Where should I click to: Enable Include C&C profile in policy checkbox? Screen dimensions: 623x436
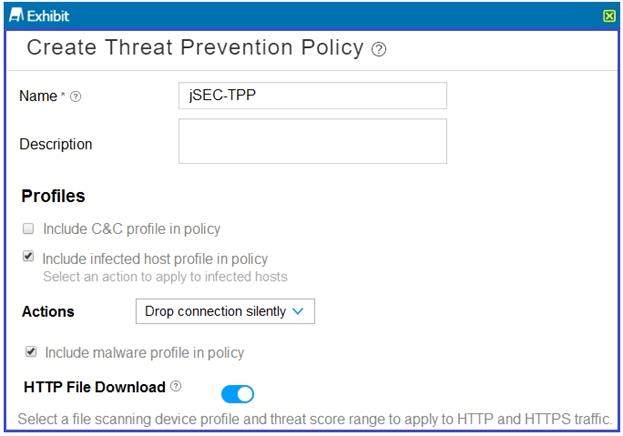coord(28,229)
